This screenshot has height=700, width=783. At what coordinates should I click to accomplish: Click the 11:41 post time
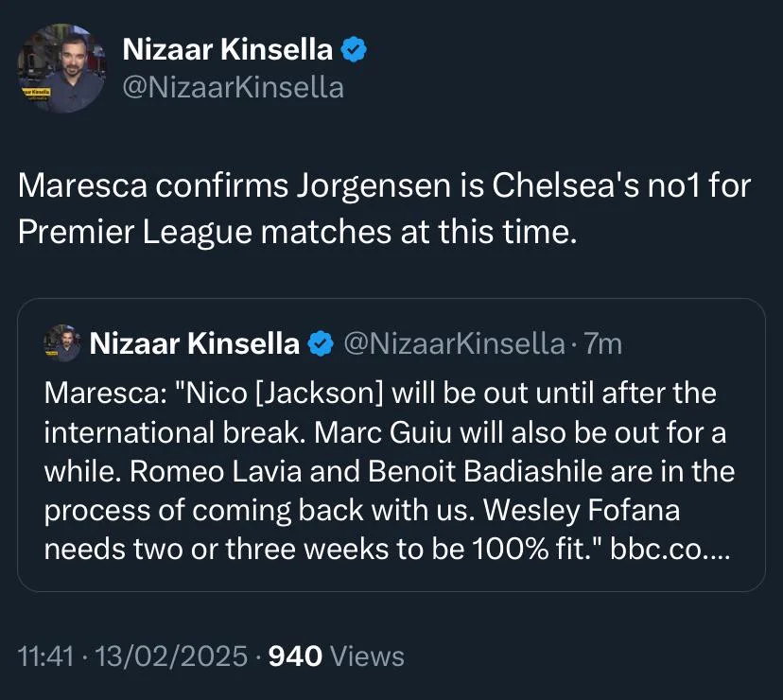click(x=45, y=656)
